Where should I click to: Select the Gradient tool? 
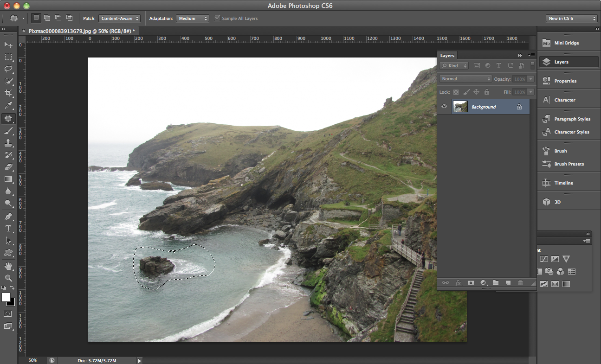point(8,179)
